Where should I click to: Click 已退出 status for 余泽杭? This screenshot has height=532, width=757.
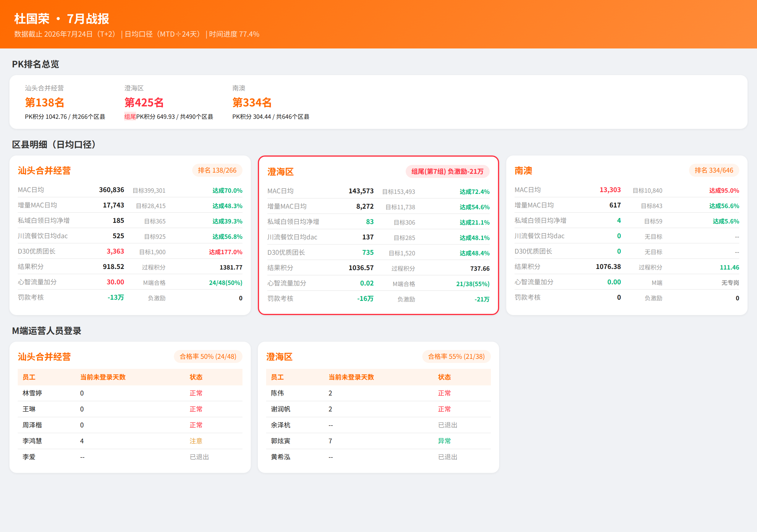pos(447,425)
